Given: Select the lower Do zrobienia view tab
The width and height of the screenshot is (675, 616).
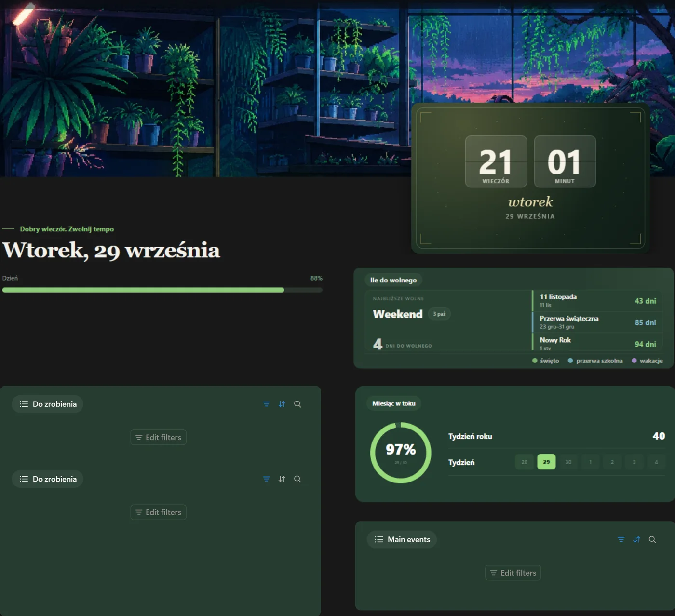Looking at the screenshot, I should [x=47, y=479].
